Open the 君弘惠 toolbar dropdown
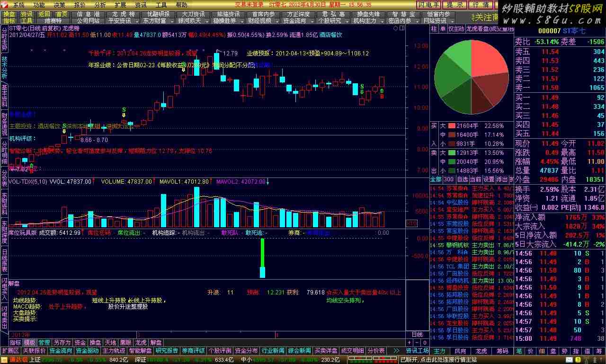This screenshot has height=364, width=606. [x=333, y=14]
